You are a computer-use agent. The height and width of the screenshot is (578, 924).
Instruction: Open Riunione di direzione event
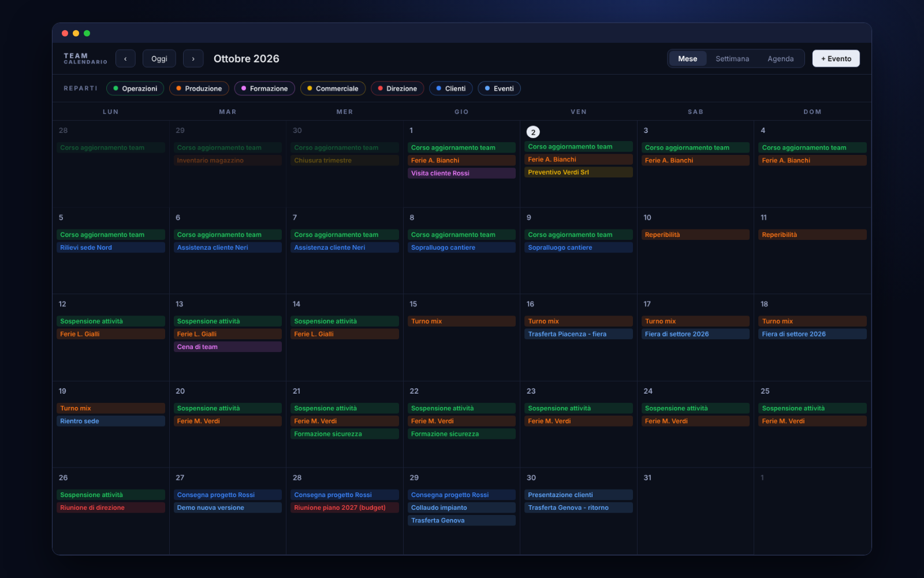pyautogui.click(x=111, y=507)
